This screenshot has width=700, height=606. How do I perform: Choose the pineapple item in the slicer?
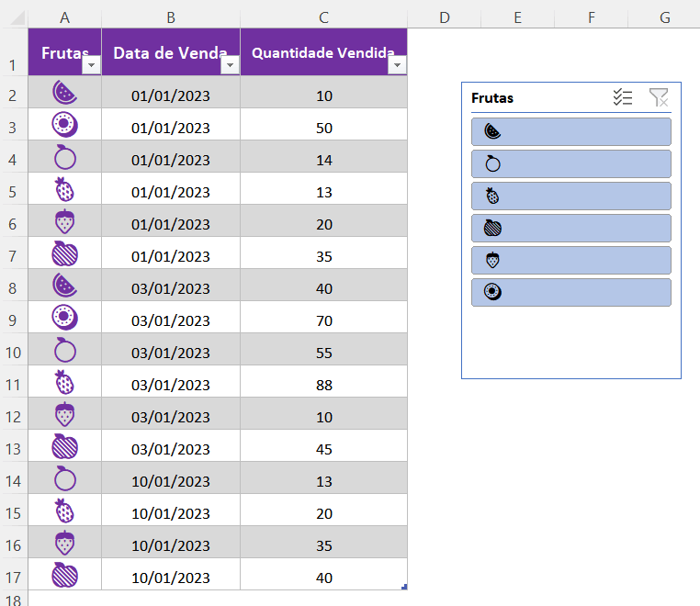[570, 196]
